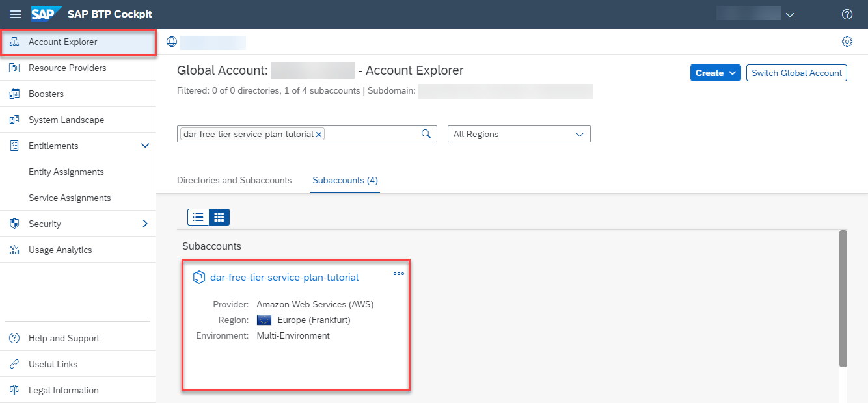The height and width of the screenshot is (403, 868).
Task: Open the hamburger navigation menu
Action: [x=16, y=14]
